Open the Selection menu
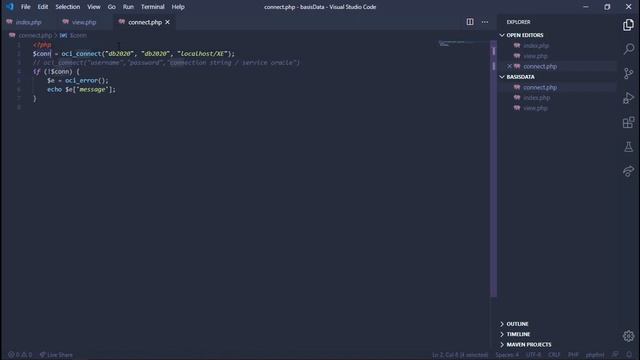This screenshot has width=640, height=360. [x=68, y=7]
